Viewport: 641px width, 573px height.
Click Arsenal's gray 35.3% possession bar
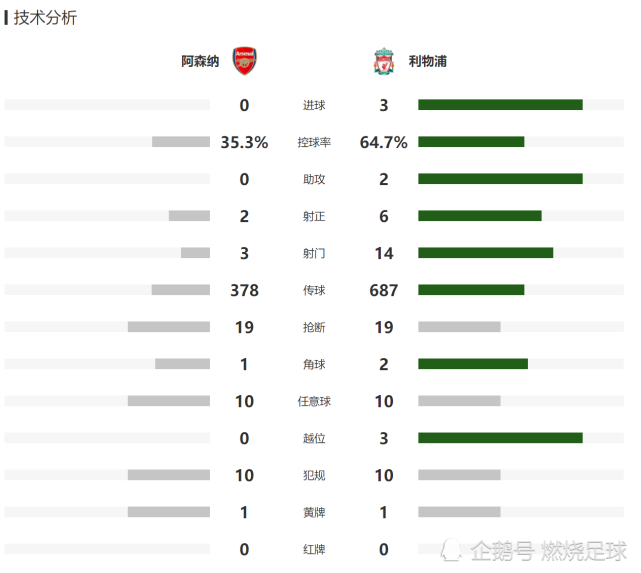[x=181, y=142]
